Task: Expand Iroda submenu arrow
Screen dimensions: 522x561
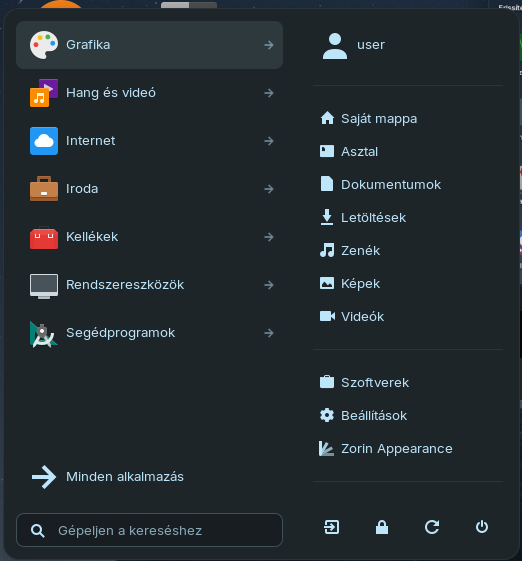Action: coord(269,189)
